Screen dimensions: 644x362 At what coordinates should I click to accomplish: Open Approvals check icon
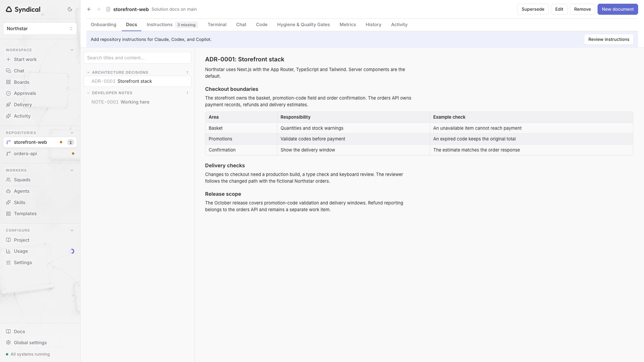pyautogui.click(x=8, y=93)
